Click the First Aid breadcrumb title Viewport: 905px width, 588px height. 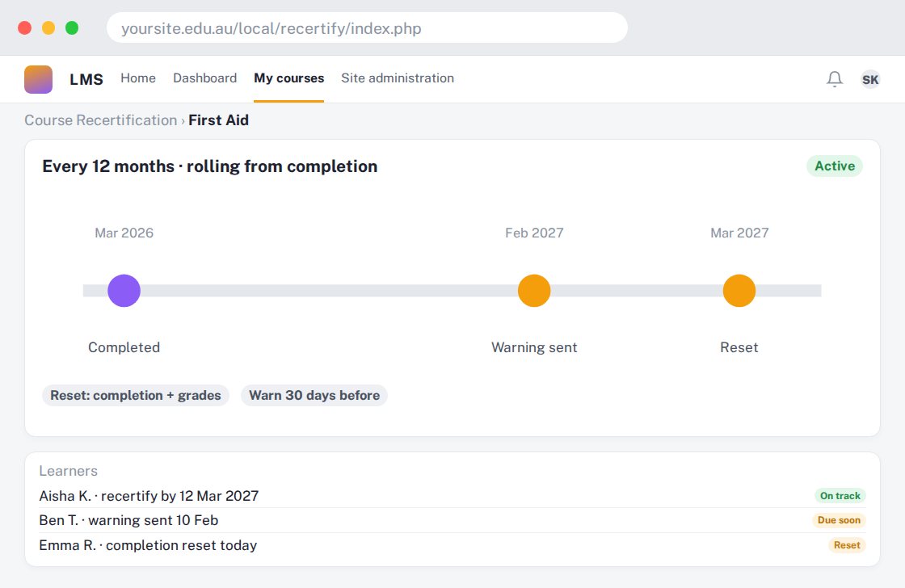pyautogui.click(x=218, y=120)
